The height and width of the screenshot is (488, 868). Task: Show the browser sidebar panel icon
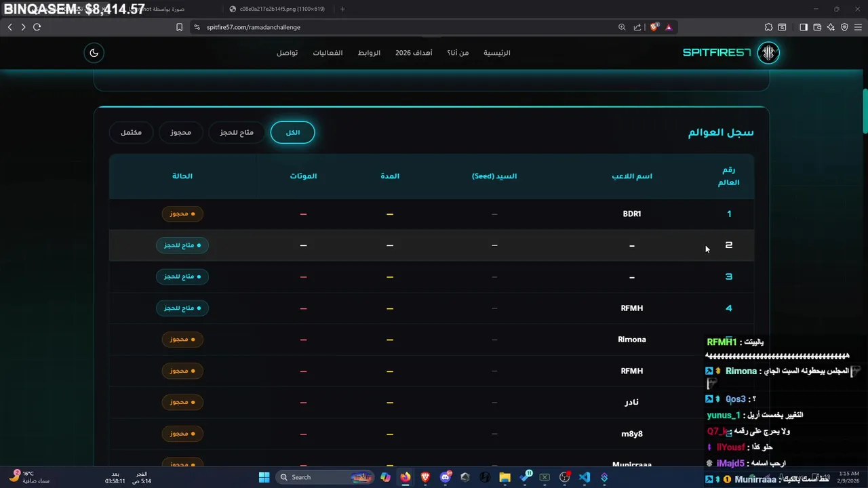[804, 27]
